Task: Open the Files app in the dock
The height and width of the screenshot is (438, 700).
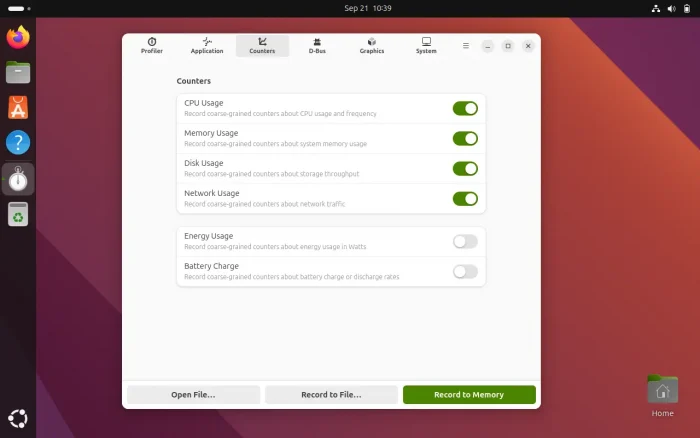Action: (18, 72)
